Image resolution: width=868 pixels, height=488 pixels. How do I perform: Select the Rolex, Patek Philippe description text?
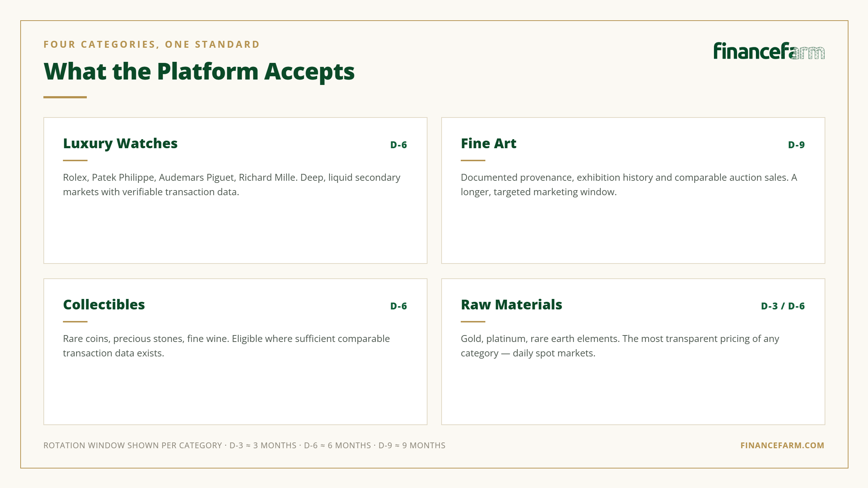231,185
